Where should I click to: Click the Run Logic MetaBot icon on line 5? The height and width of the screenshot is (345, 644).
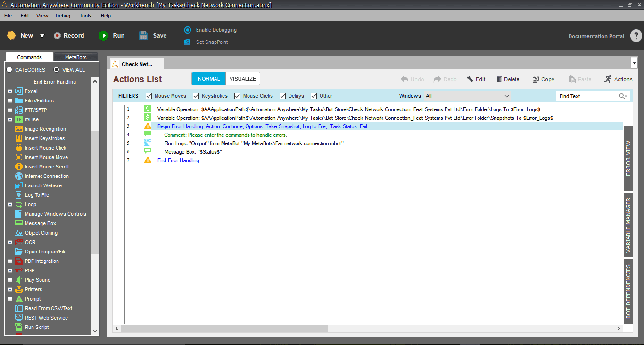(x=148, y=143)
